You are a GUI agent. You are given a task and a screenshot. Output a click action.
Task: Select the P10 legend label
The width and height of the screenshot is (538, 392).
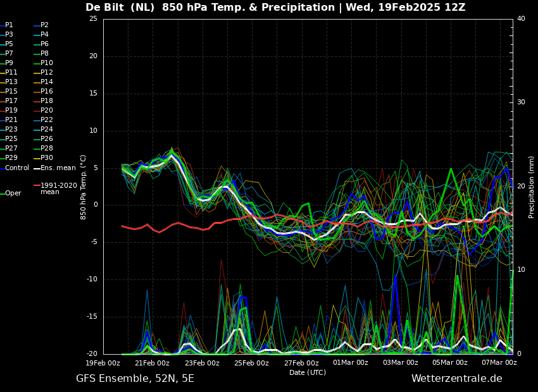(47, 63)
